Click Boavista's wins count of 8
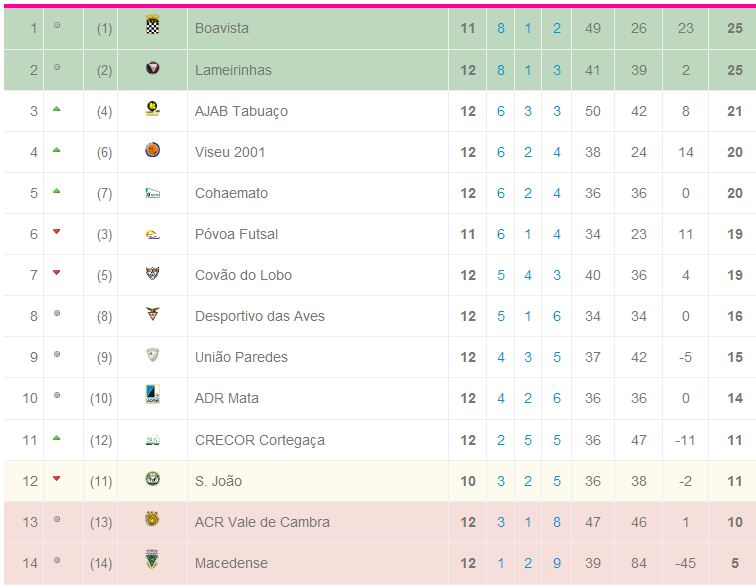The width and height of the screenshot is (756, 586). 501,29
